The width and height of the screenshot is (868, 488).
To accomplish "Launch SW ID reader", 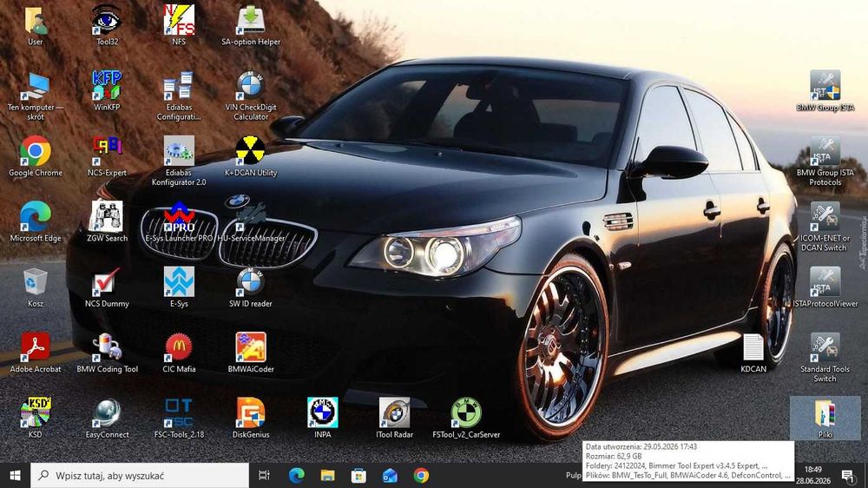I will click(x=251, y=287).
